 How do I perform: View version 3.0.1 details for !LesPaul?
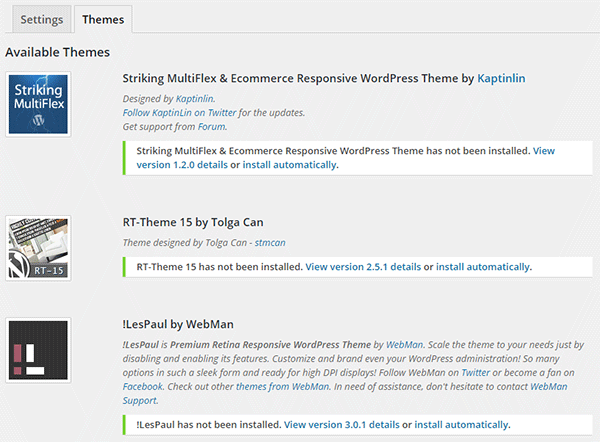(341, 425)
